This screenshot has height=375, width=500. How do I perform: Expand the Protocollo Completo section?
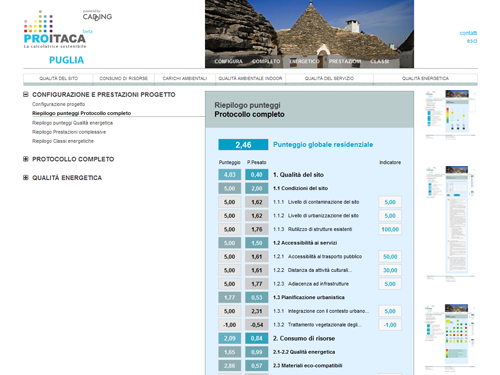tap(26, 159)
